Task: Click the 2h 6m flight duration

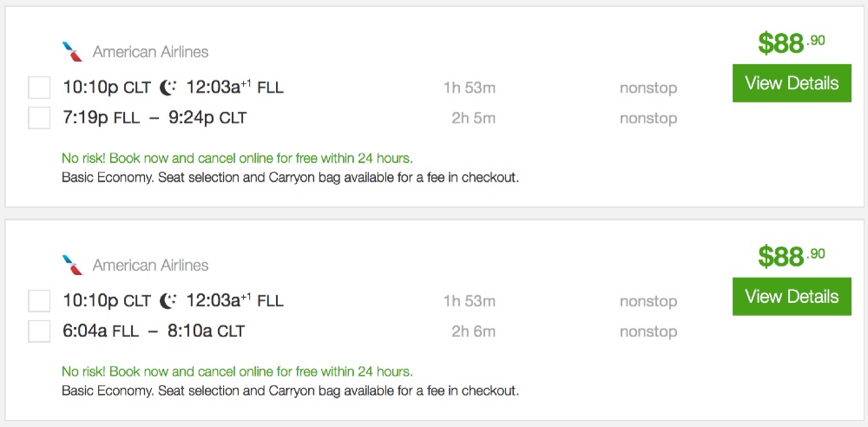Action: 473,332
